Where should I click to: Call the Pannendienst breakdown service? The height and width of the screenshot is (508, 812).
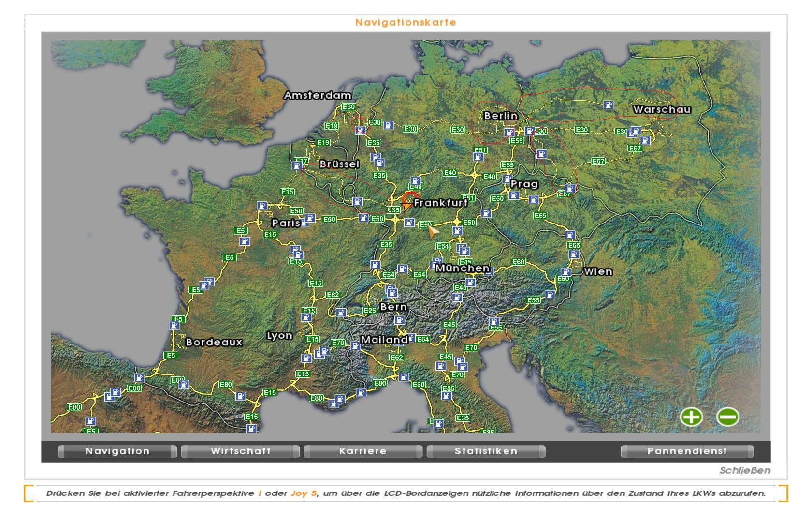(687, 451)
